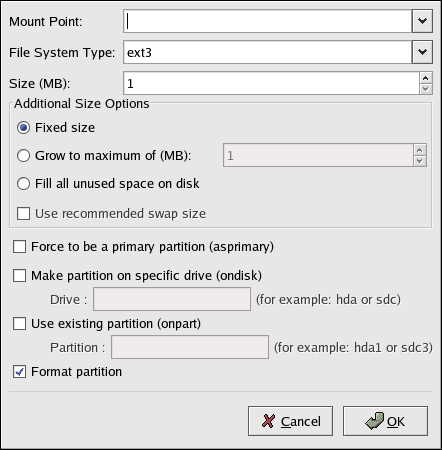Screen dimensions: 442x450
Task: Check Force to be a primary partition
Action: pyautogui.click(x=19, y=247)
